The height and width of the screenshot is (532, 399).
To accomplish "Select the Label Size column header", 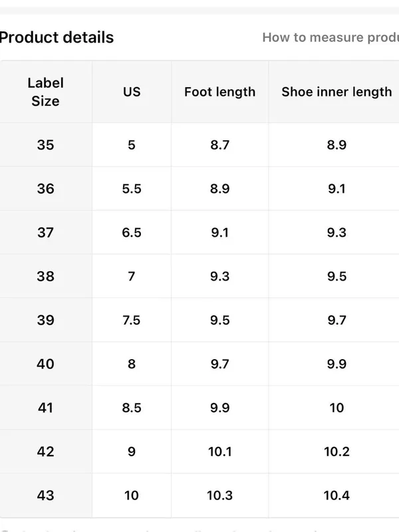I will click(45, 92).
